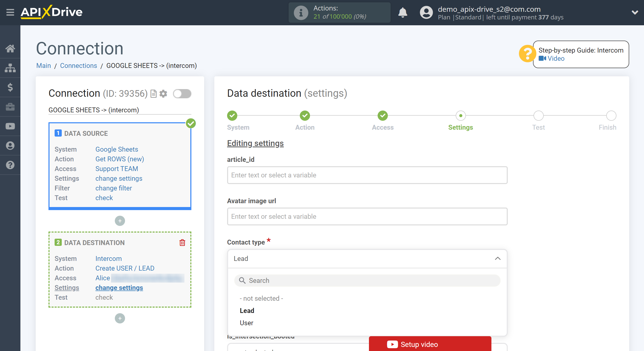Screen dimensions: 644x351
Task: Go to Action step
Action: (x=305, y=116)
